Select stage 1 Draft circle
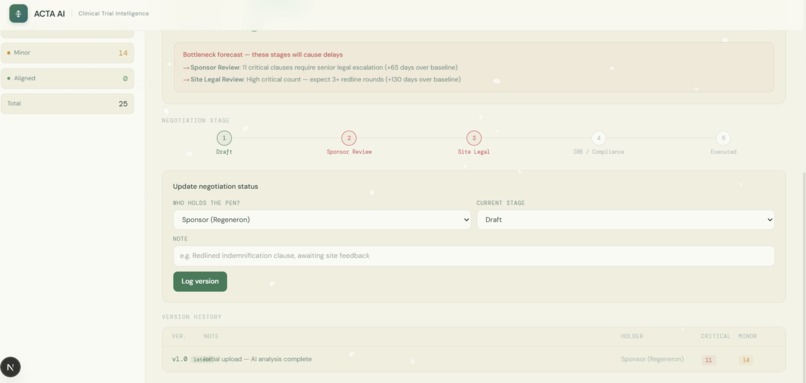Viewport: 806px width, 383px height. [x=224, y=138]
